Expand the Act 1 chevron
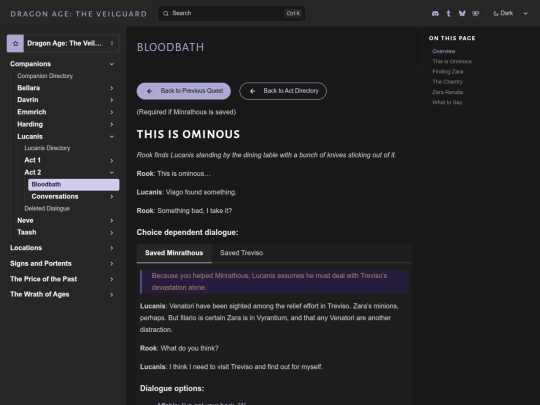540x405 pixels. click(112, 160)
